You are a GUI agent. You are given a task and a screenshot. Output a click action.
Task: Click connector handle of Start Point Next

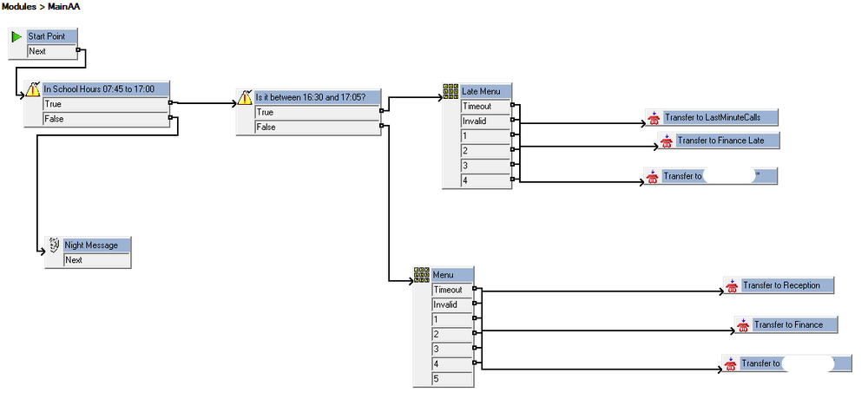[78, 50]
